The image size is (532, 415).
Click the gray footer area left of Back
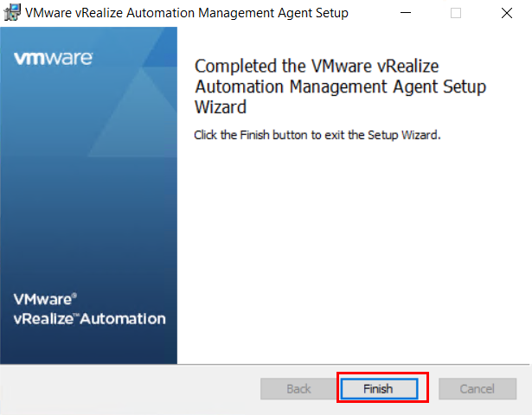tap(131, 389)
